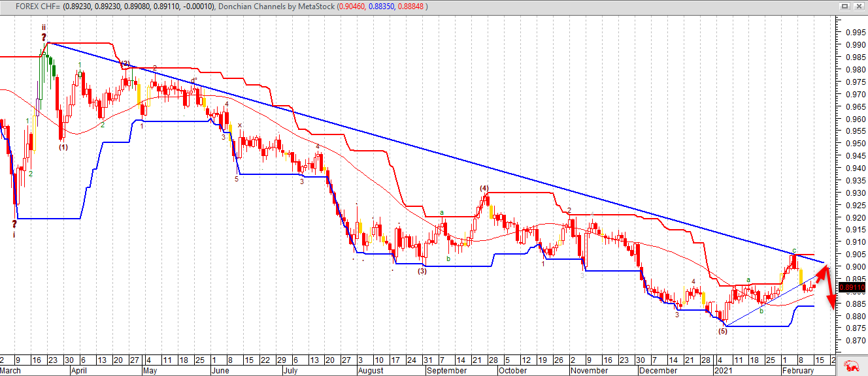Click the middle line value 0.88848
The width and height of the screenshot is (868, 376).
pos(412,6)
